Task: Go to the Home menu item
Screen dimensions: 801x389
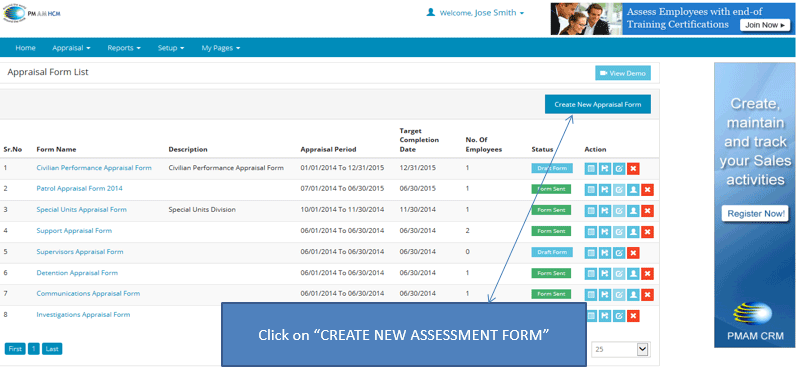Action: pos(26,48)
